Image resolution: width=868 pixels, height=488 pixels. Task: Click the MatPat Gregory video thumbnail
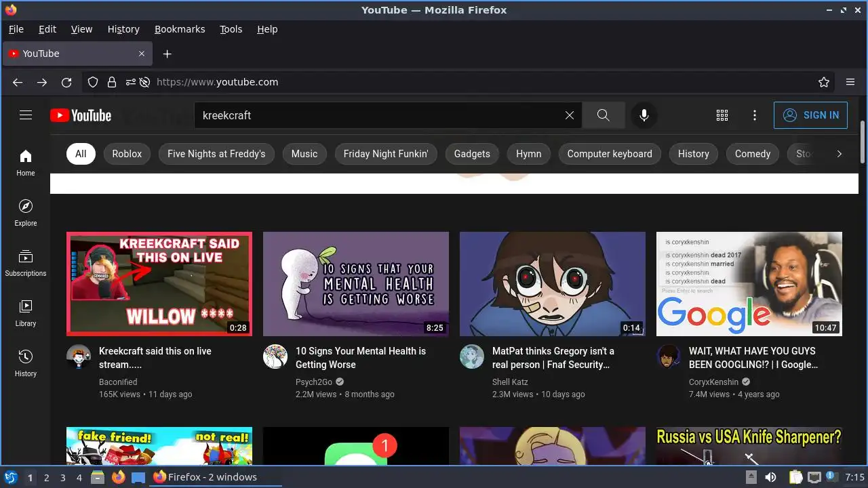click(553, 284)
